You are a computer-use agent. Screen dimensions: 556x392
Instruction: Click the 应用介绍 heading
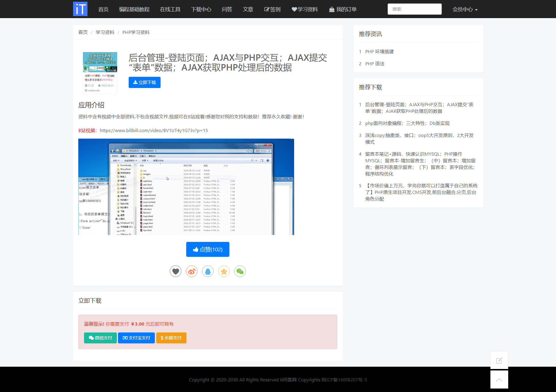pos(91,105)
